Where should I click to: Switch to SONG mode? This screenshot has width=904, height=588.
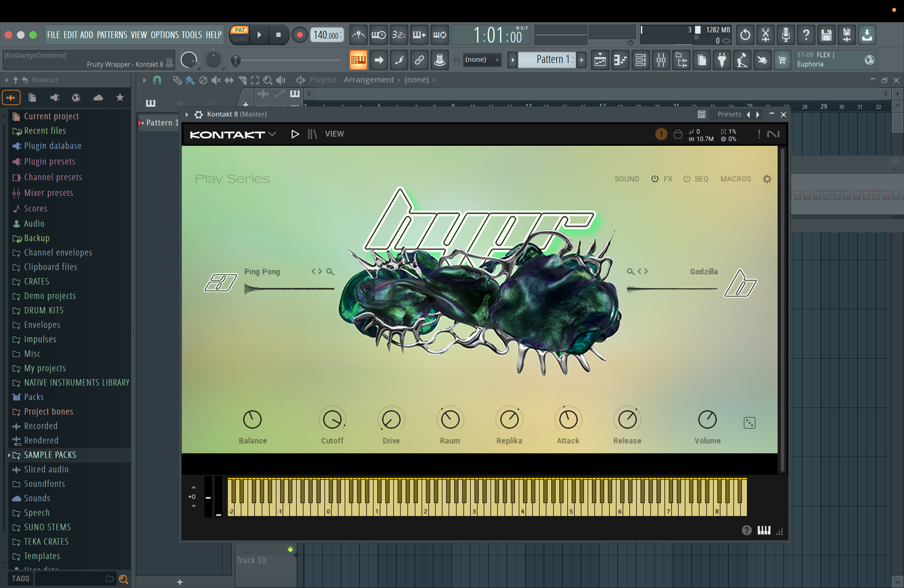pyautogui.click(x=240, y=39)
